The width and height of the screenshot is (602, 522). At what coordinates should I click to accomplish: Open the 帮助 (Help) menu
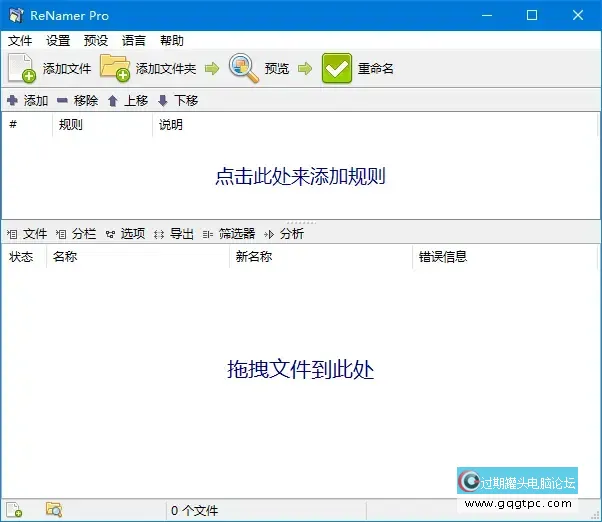(x=172, y=40)
